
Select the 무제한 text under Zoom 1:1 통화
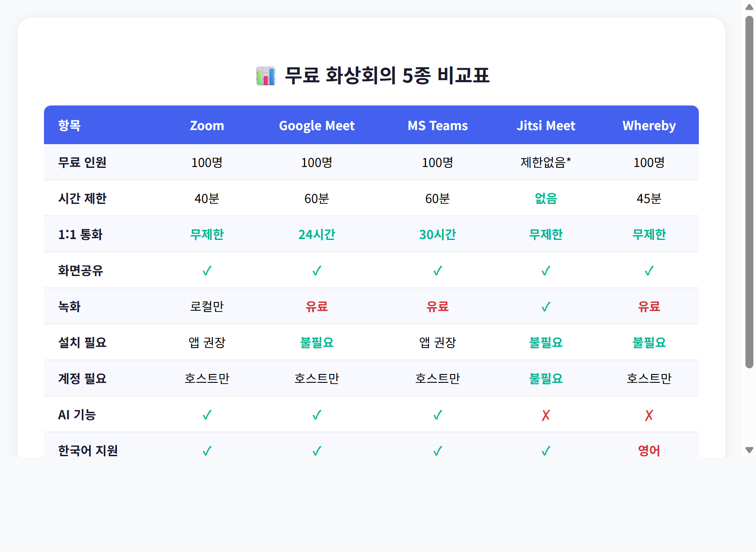tap(207, 234)
